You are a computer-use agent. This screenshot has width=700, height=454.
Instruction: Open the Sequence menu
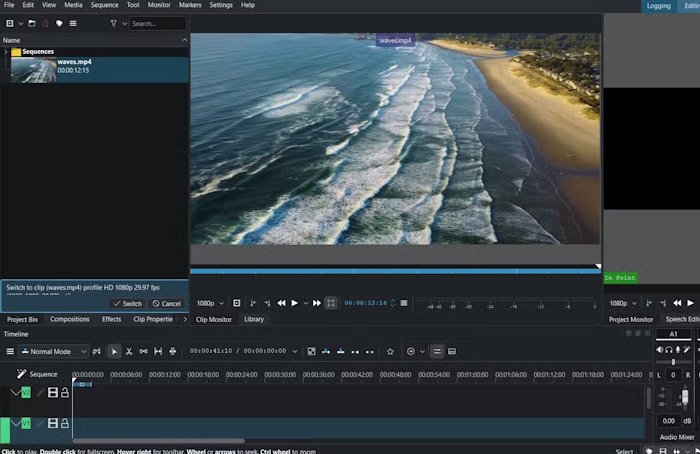(104, 5)
